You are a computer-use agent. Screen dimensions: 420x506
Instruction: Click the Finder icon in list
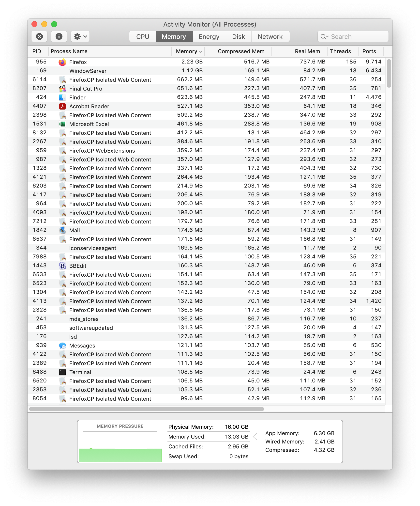[62, 97]
